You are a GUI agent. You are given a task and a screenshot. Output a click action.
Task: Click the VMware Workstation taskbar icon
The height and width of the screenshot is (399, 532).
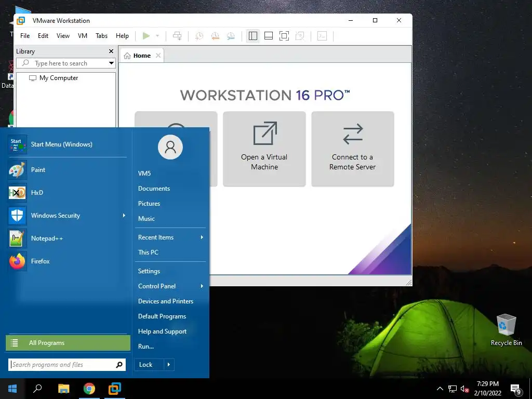pyautogui.click(x=115, y=389)
